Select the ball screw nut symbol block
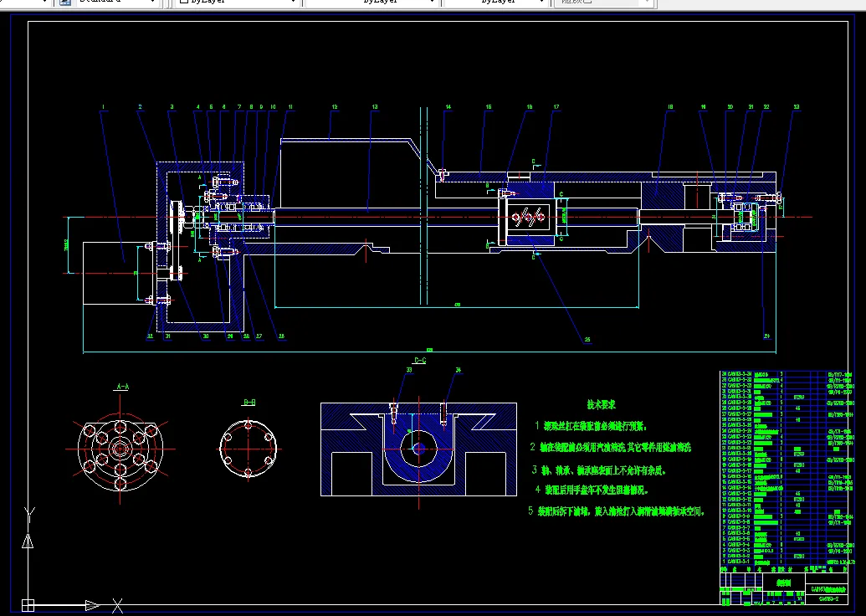Viewport: 866px width, 616px height. [x=528, y=217]
